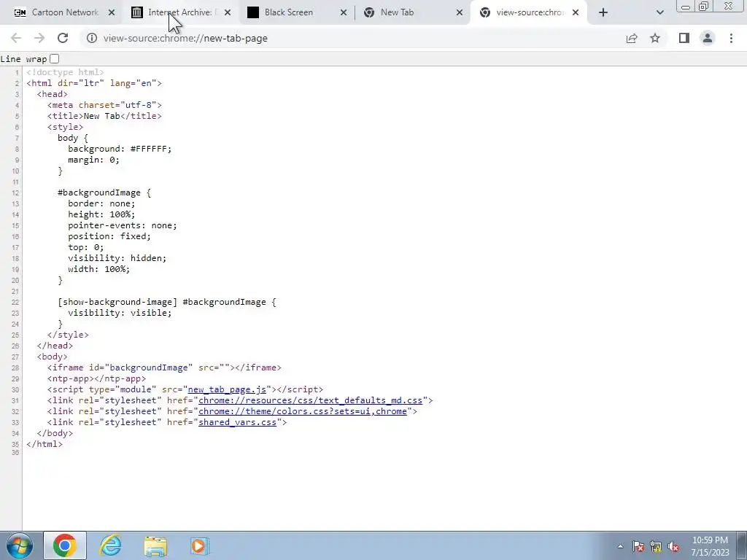Close the view-source tab
Viewport: 747px width, 560px height.
coord(576,12)
